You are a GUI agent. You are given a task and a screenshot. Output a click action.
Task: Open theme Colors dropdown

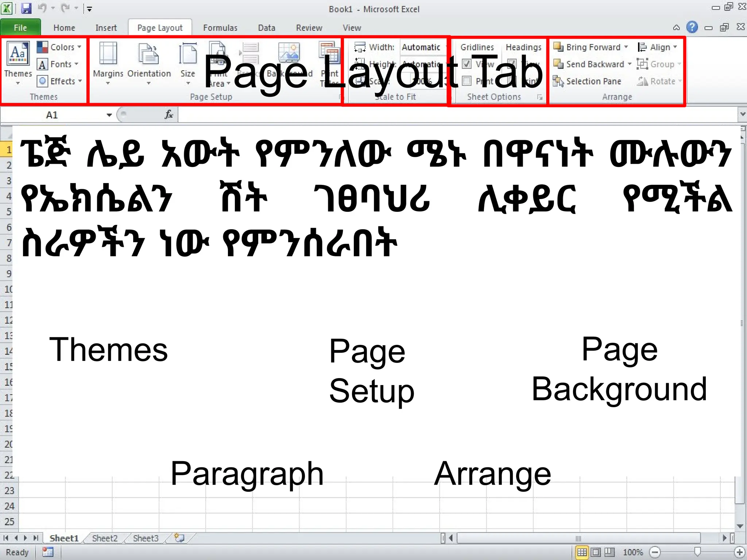[x=59, y=47]
